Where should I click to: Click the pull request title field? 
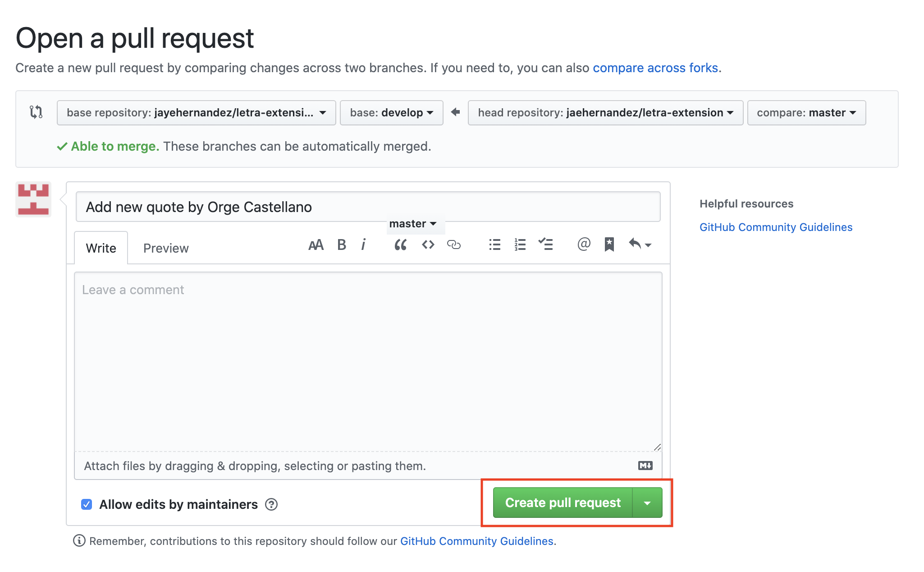pos(368,207)
